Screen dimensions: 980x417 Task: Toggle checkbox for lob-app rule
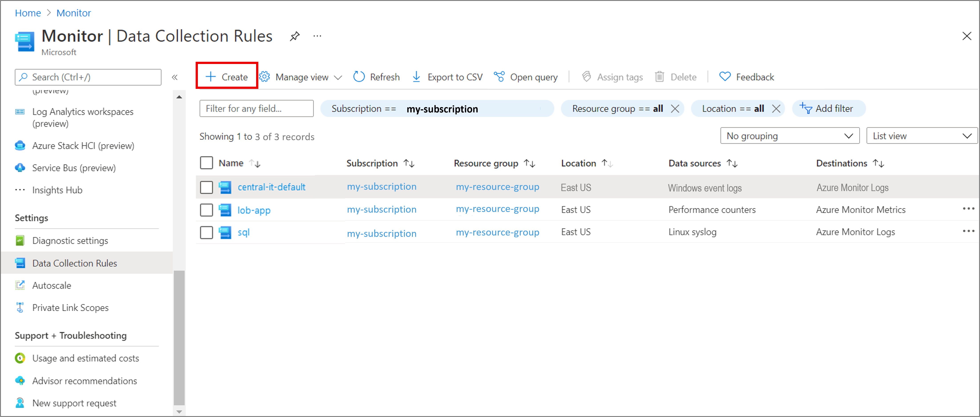tap(207, 209)
